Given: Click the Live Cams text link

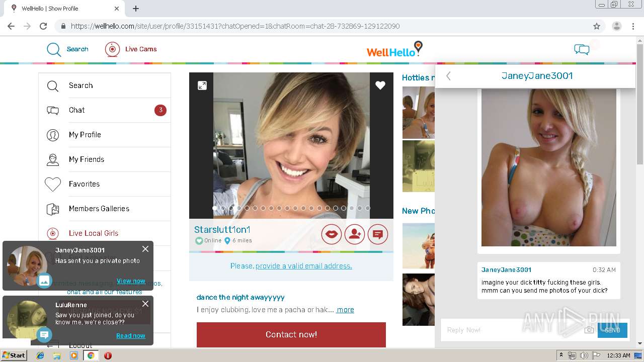Looking at the screenshot, I should (141, 49).
